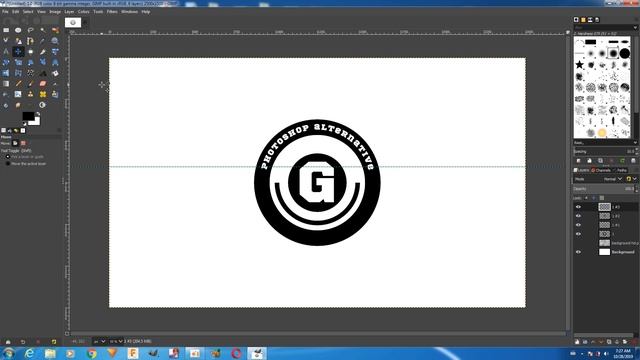
Task: Select the Free Select lasso tool
Action: 31,30
